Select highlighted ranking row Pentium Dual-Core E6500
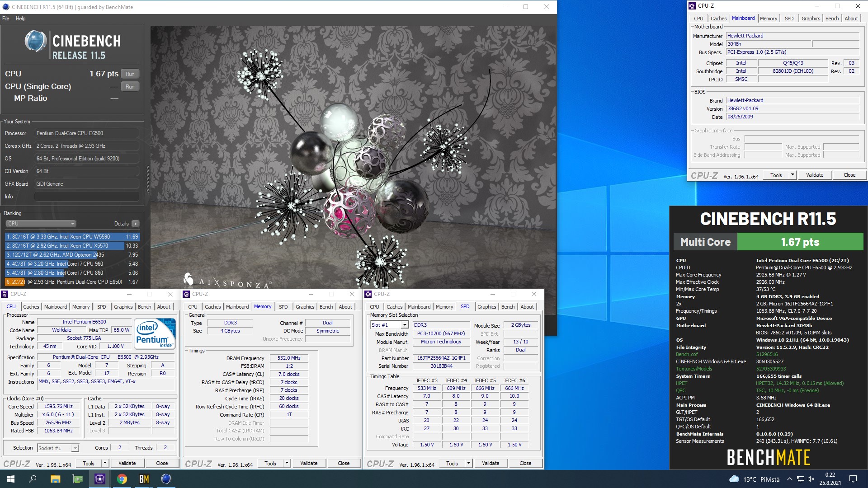This screenshot has height=488, width=868. [x=72, y=282]
